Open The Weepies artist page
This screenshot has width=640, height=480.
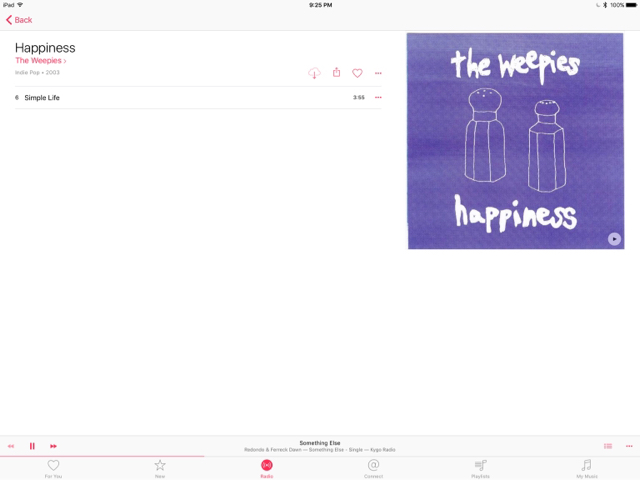pyautogui.click(x=40, y=60)
